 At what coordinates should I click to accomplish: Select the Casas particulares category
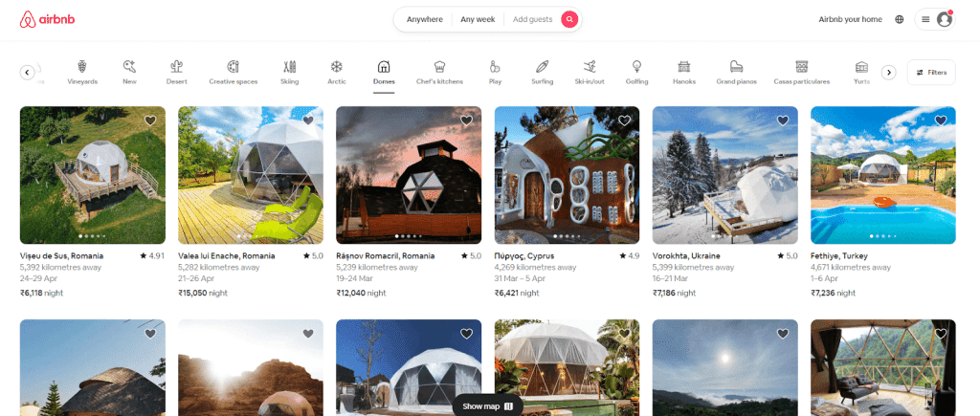click(802, 73)
